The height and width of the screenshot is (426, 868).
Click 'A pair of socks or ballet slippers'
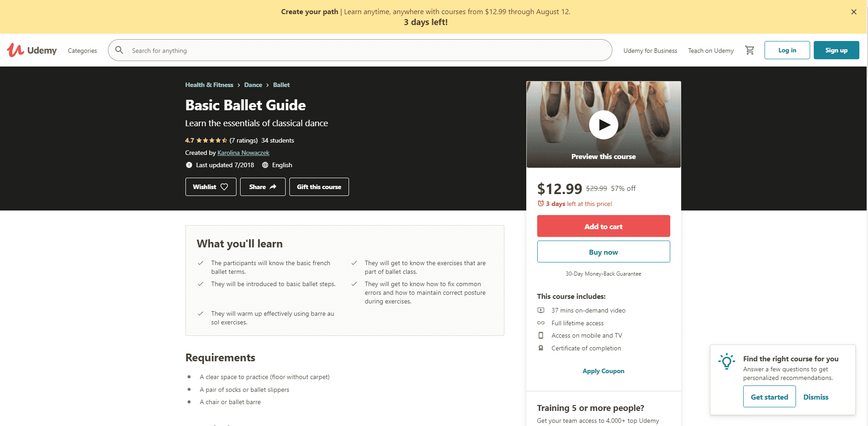coord(244,390)
